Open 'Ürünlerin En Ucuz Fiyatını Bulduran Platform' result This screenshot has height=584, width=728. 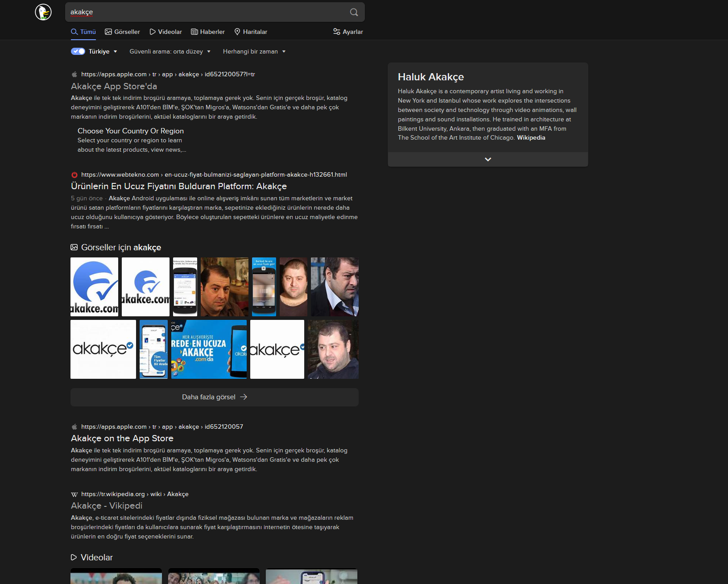coord(179,186)
